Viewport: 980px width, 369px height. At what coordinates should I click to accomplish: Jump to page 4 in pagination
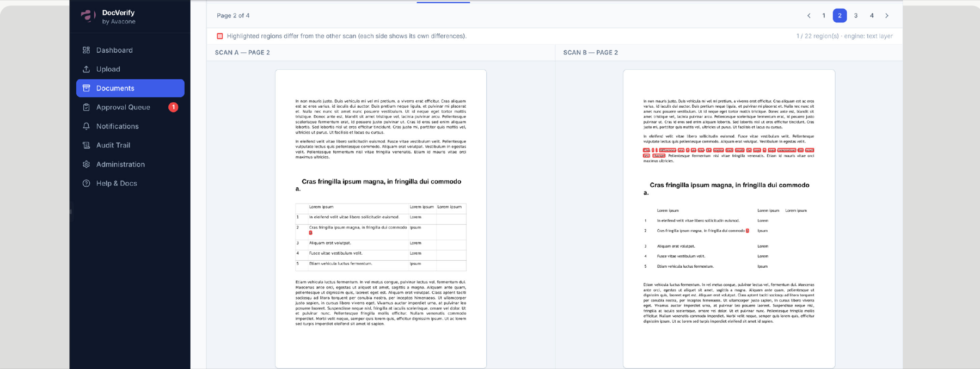coord(872,16)
